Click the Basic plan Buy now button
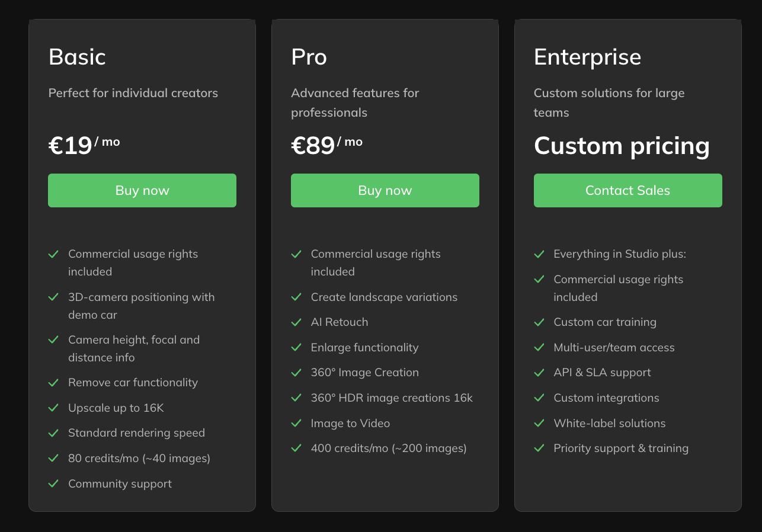Viewport: 762px width, 532px height. [x=142, y=190]
